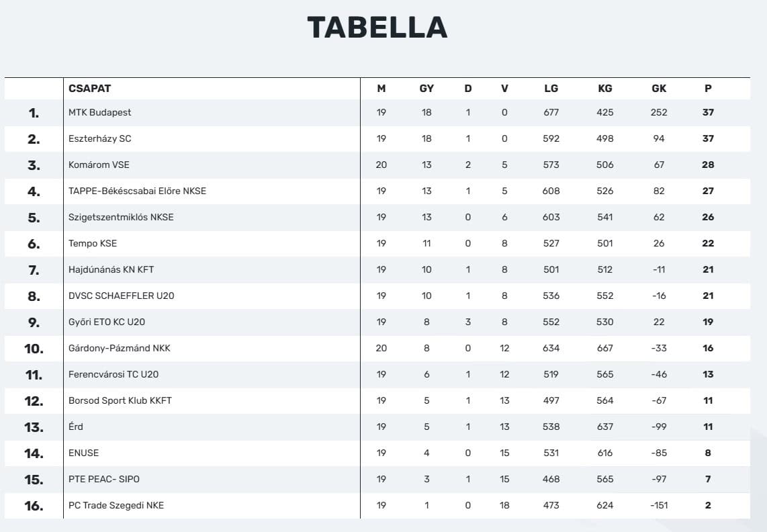The height and width of the screenshot is (532, 767).
Task: Click Hajdúnánás KN KFT team
Action: pyautogui.click(x=111, y=269)
